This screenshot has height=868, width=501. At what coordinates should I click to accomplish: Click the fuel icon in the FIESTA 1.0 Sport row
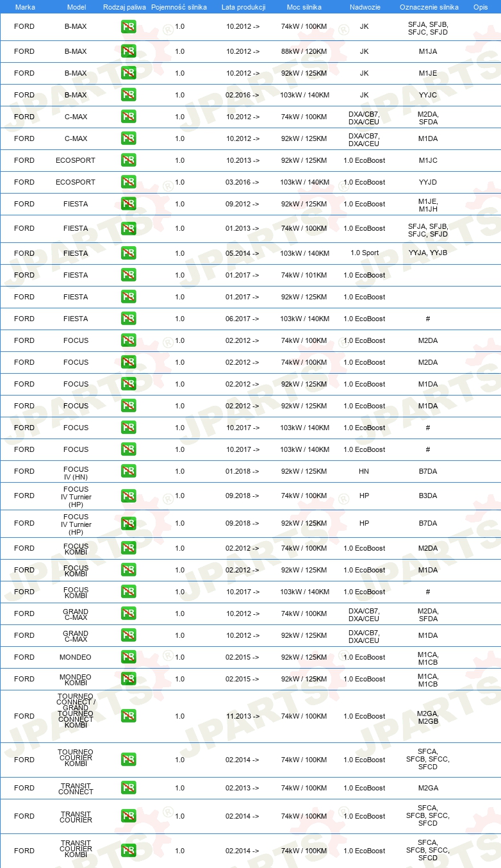129,253
